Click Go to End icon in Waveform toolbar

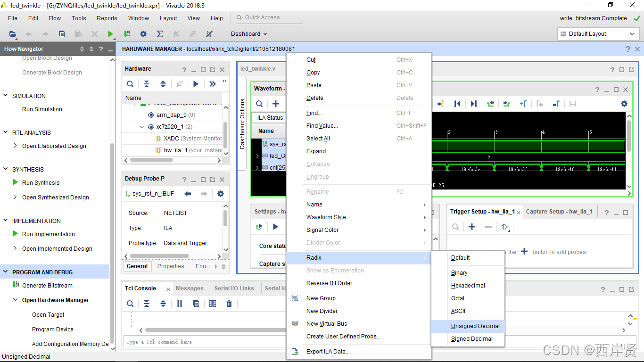474,104
